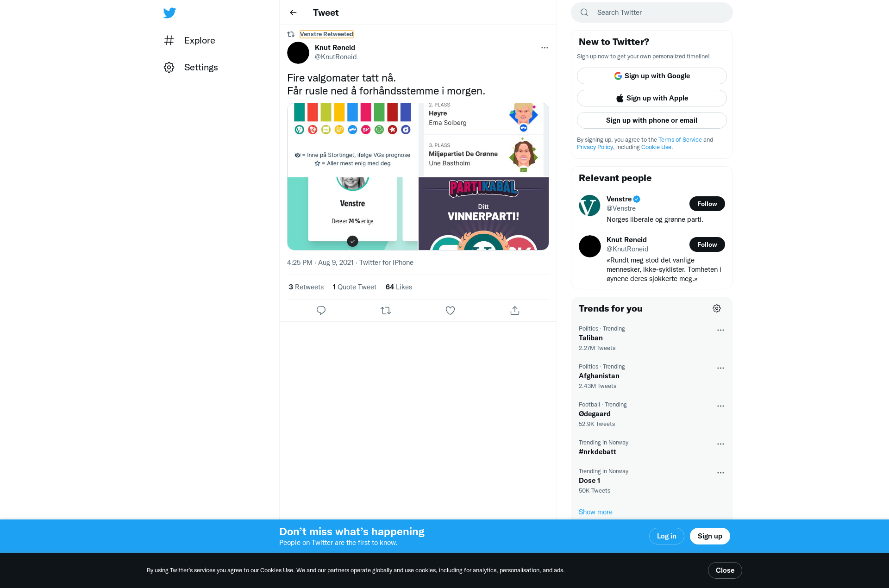
Task: Like the tweet with heart icon
Action: pyautogui.click(x=450, y=310)
